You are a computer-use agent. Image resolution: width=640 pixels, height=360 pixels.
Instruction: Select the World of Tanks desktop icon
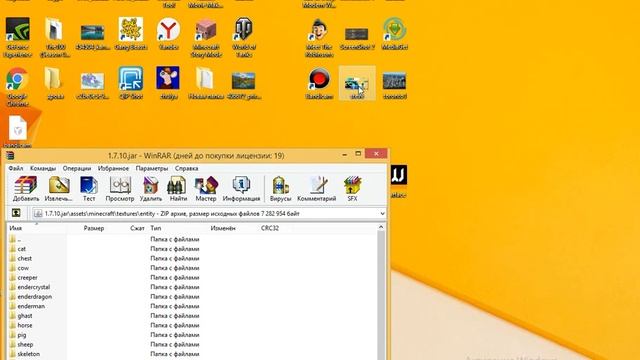click(x=244, y=37)
